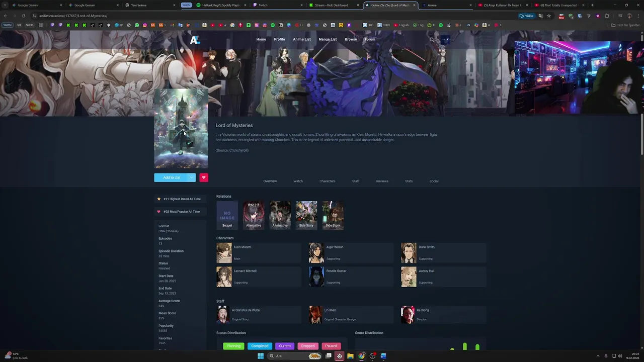The width and height of the screenshot is (644, 362).
Task: Open Klein Moretti character portrait
Action: [x=224, y=253]
